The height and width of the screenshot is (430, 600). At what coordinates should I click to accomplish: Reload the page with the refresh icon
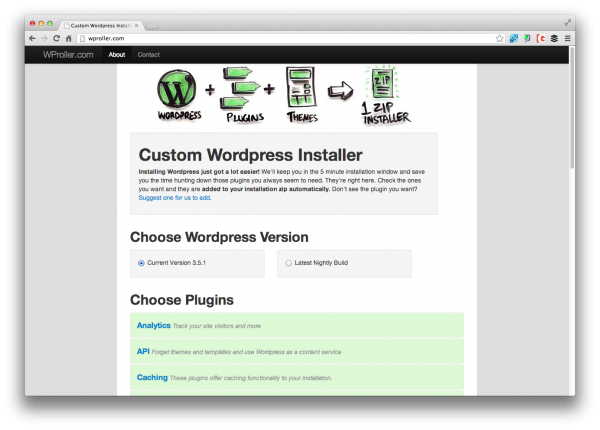(57, 38)
